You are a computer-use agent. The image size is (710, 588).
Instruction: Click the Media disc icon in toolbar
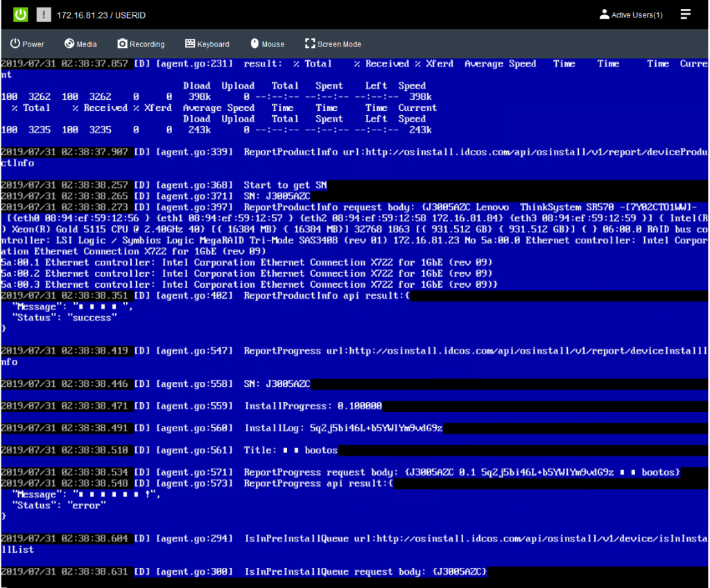(67, 43)
